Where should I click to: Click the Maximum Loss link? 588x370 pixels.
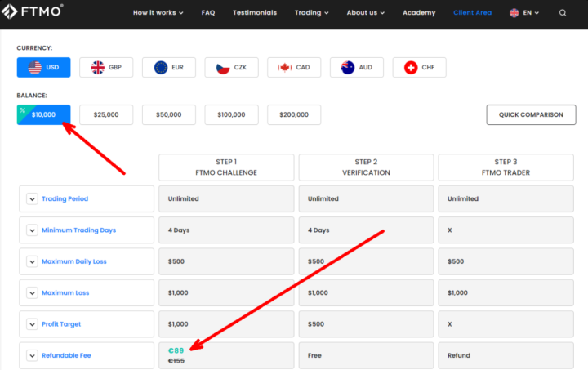click(65, 292)
